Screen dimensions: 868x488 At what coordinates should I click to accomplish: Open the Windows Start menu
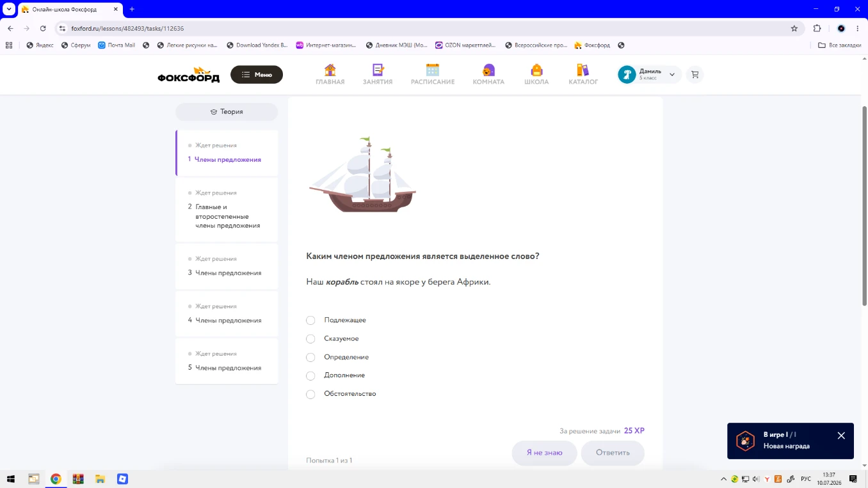click(10, 479)
